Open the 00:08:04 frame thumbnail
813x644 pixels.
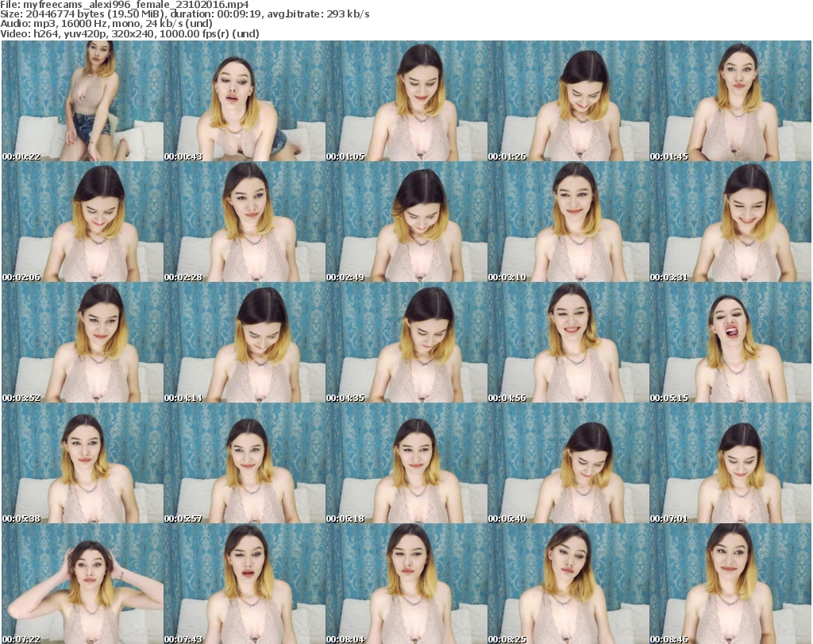click(x=406, y=583)
